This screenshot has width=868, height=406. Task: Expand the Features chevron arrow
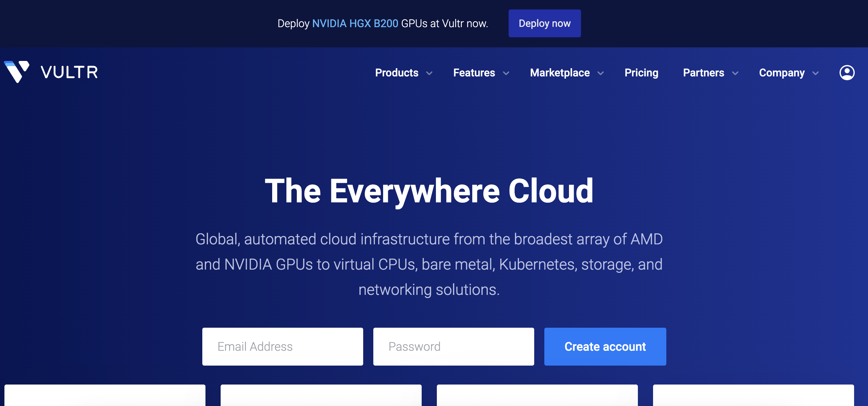[506, 73]
